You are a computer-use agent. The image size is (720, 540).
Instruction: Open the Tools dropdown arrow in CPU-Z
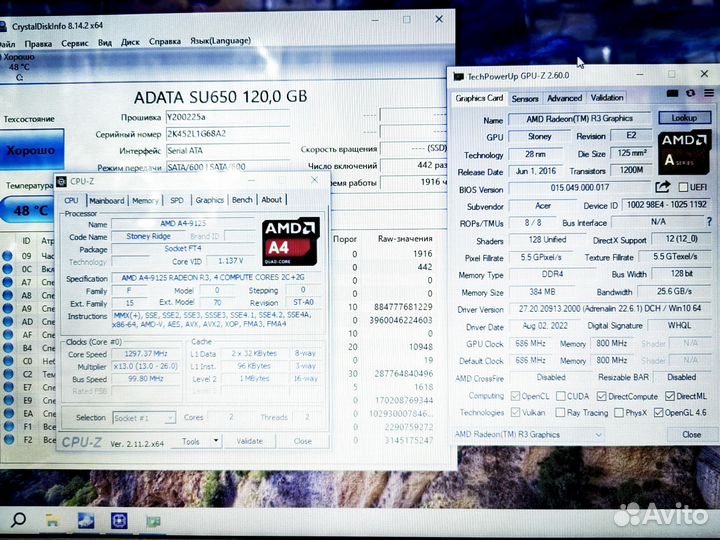coord(215,441)
